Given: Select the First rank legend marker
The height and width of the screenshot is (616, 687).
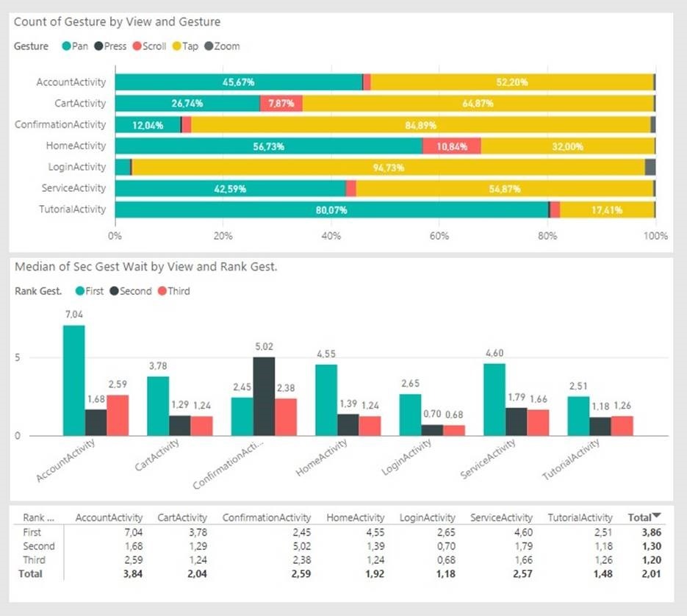Looking at the screenshot, I should click(79, 291).
